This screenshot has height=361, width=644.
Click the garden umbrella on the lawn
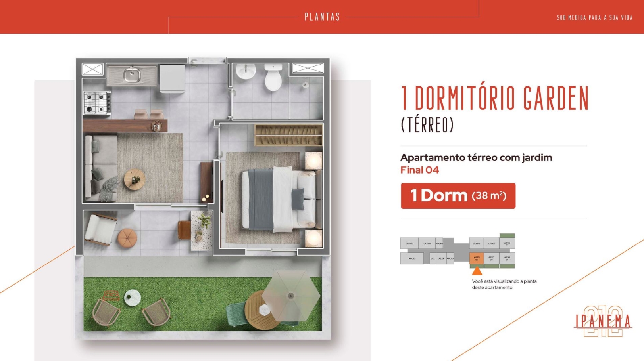pyautogui.click(x=291, y=296)
